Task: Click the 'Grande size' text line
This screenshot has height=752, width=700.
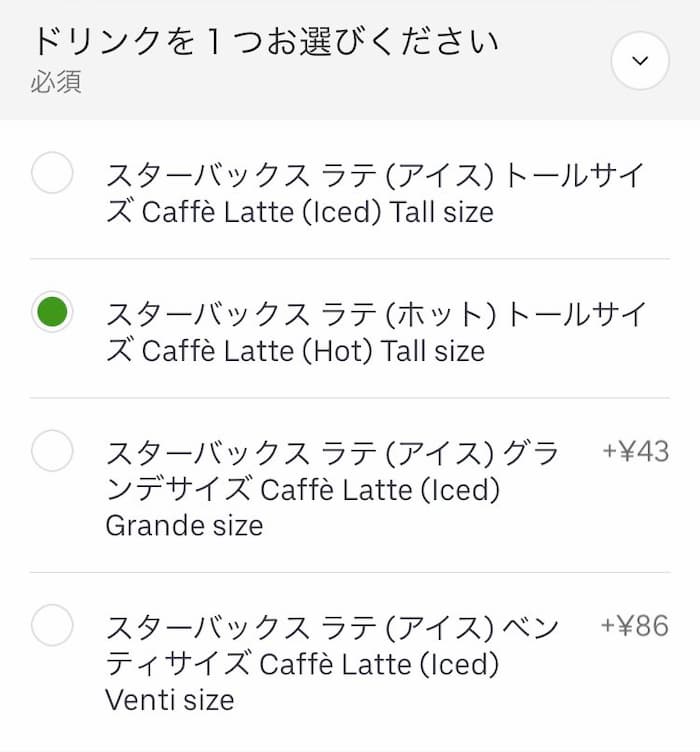Action: point(184,526)
